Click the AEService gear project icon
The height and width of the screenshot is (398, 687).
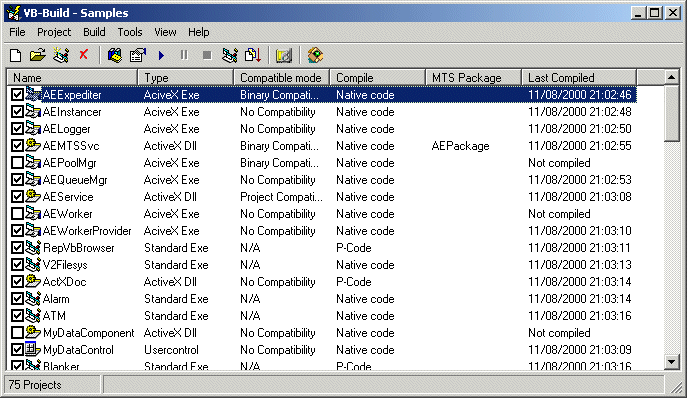[33, 196]
